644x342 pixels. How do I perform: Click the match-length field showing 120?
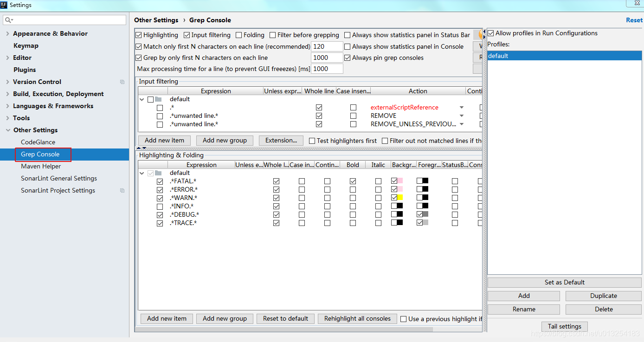click(x=327, y=46)
